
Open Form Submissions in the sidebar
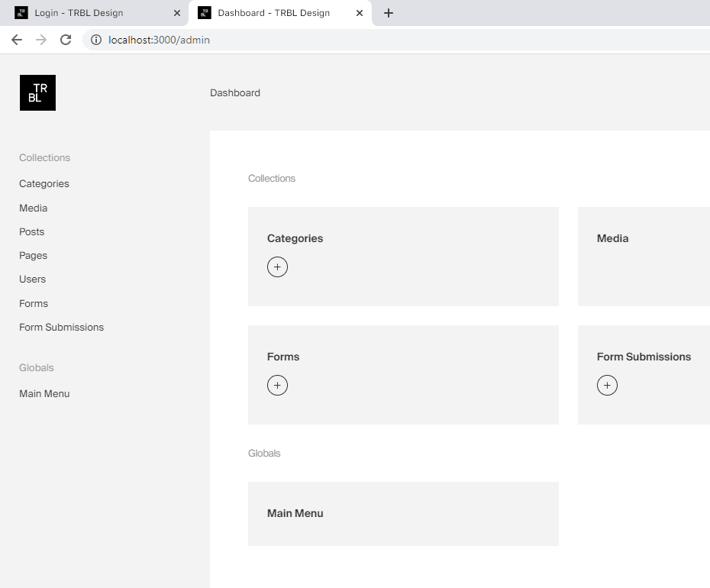[61, 327]
